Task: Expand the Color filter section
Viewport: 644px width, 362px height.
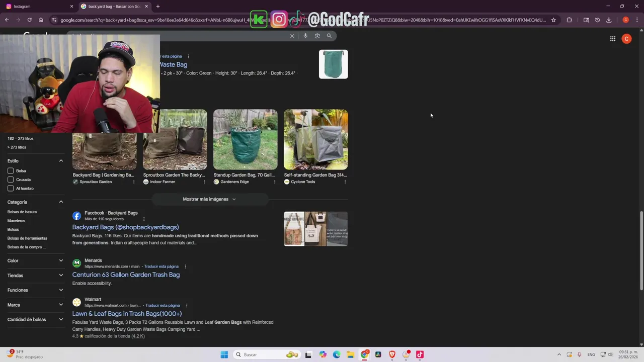Action: coord(61,261)
